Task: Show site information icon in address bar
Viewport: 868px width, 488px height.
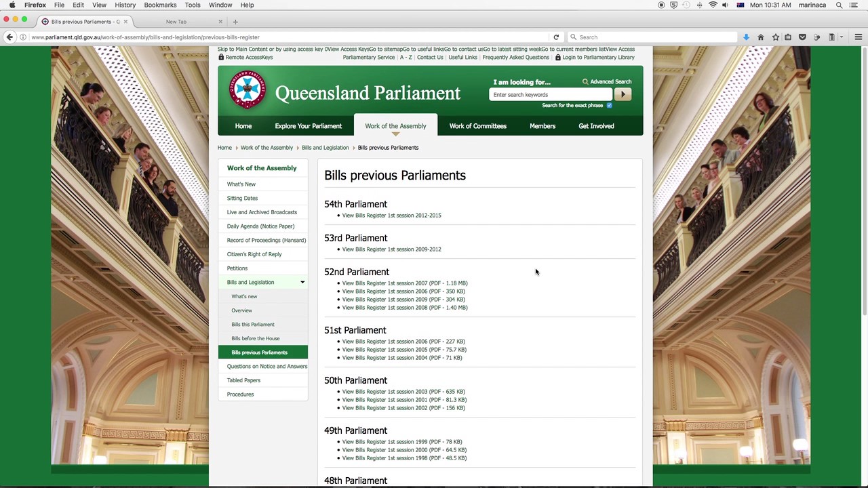Action: [x=22, y=37]
